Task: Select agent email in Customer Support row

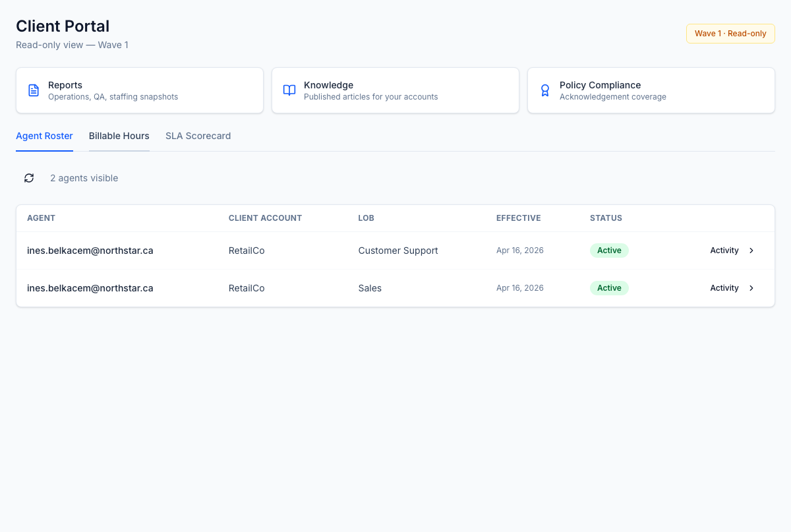Action: coord(90,251)
